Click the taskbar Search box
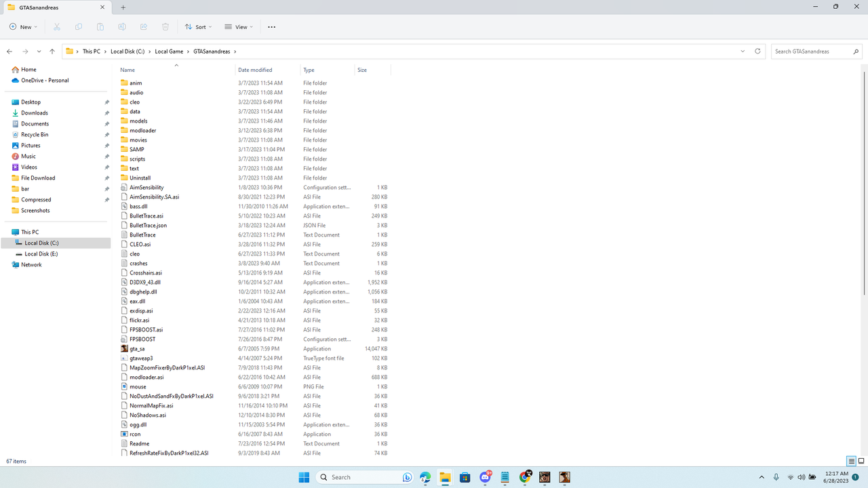Image resolution: width=868 pixels, height=488 pixels. (365, 477)
